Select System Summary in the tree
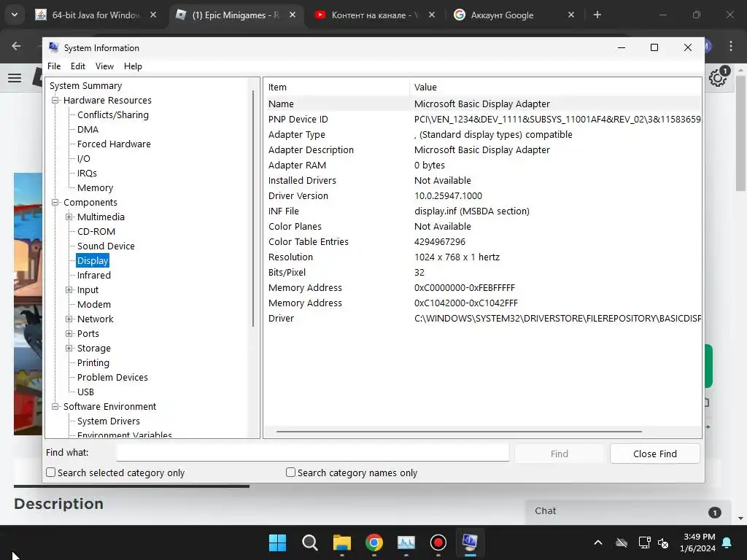 pos(86,86)
